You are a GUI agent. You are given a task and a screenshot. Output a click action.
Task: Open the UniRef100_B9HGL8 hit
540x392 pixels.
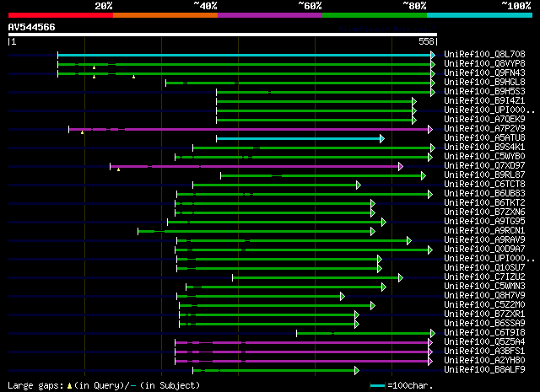click(484, 82)
